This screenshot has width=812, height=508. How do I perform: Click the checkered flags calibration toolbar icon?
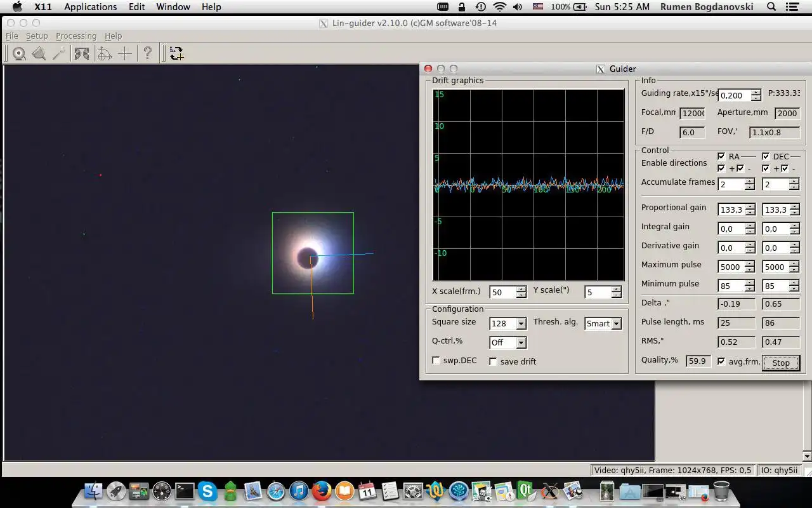(82, 54)
